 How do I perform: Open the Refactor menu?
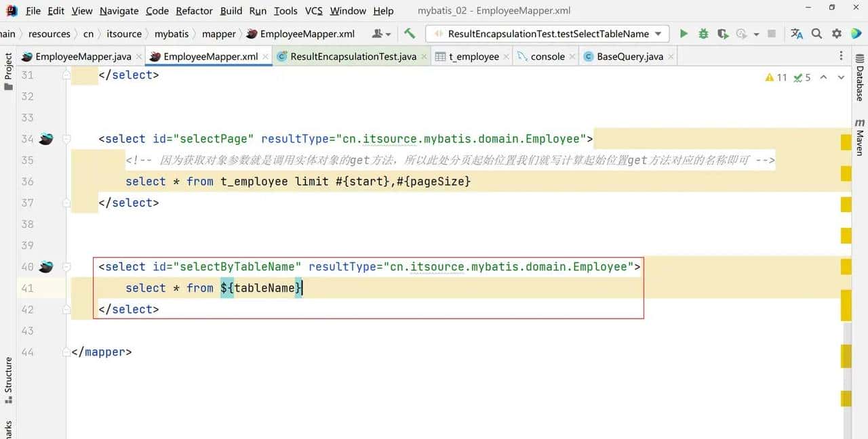point(194,11)
